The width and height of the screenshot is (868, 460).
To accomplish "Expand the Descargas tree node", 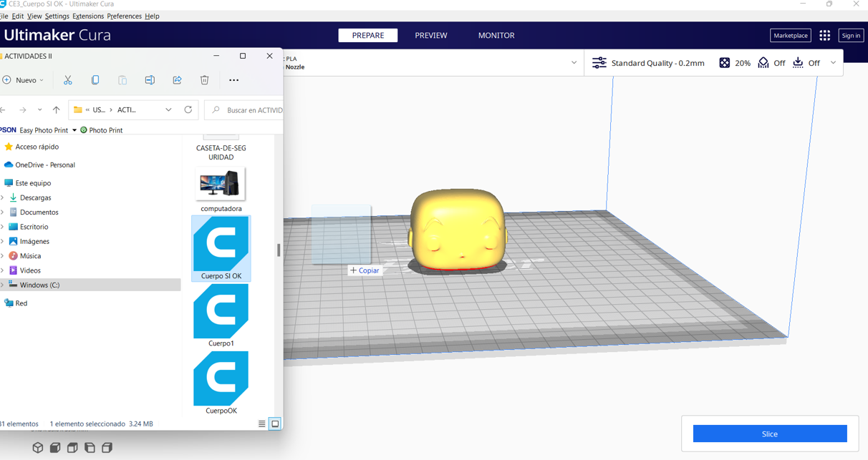I will click(x=3, y=197).
